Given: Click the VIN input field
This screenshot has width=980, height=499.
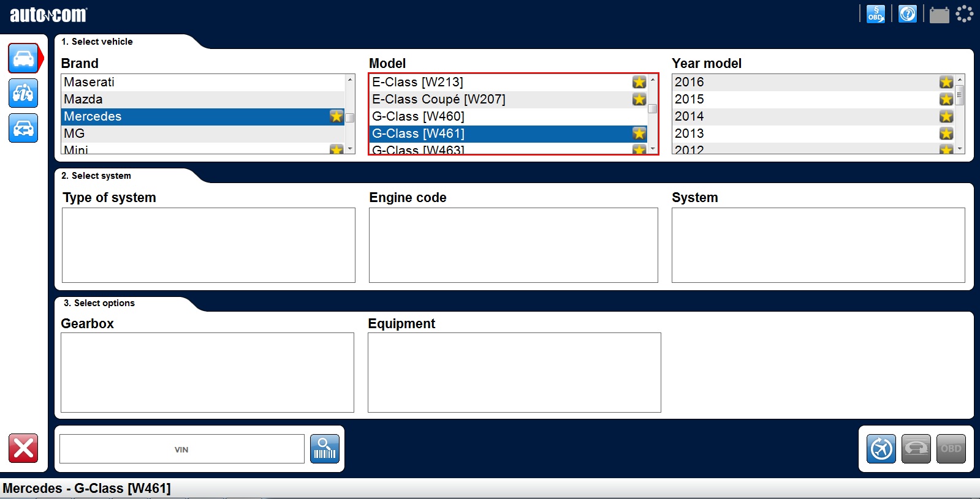Looking at the screenshot, I should [x=181, y=449].
